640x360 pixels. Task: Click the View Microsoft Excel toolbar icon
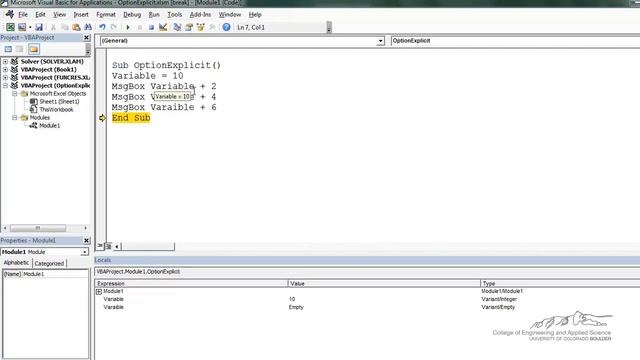[10, 27]
